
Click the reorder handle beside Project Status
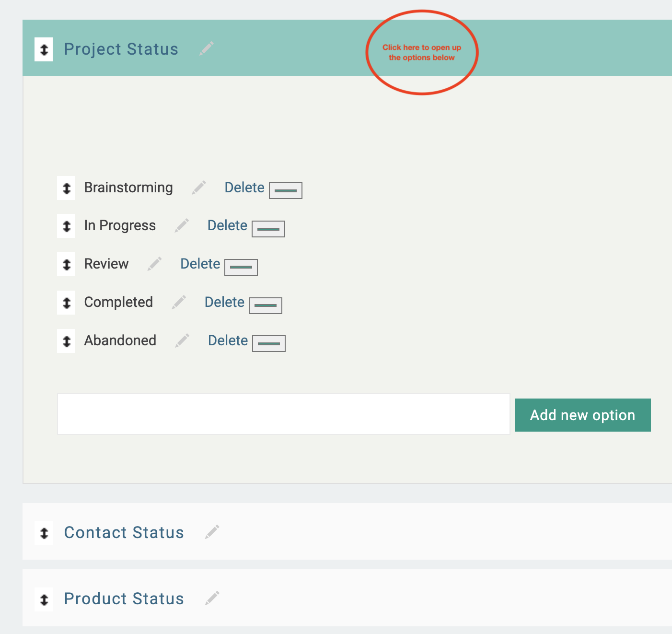[44, 49]
